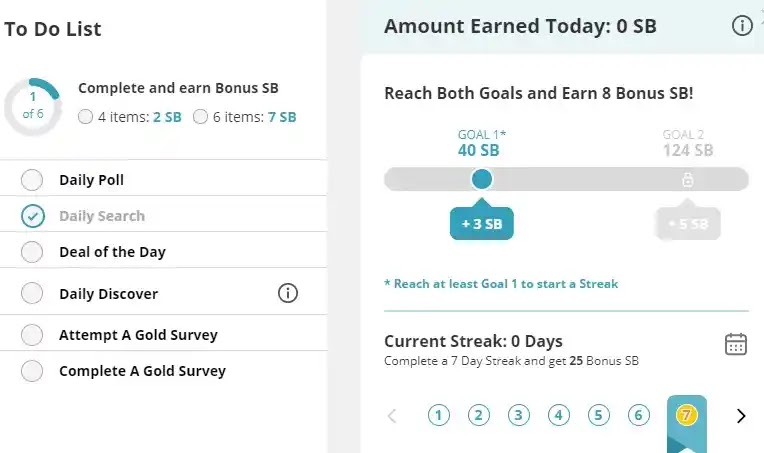This screenshot has height=453, width=764.
Task: Click the 1 of 6 progress ring
Action: pos(33,105)
